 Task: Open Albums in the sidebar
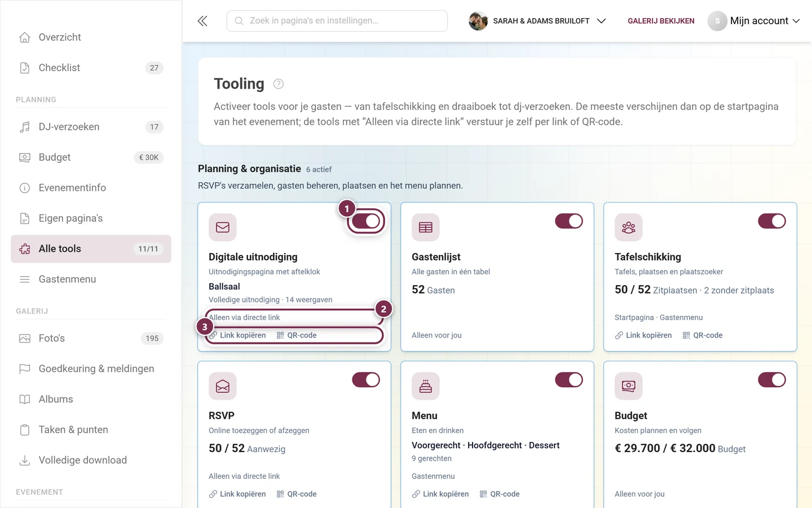[91, 400]
